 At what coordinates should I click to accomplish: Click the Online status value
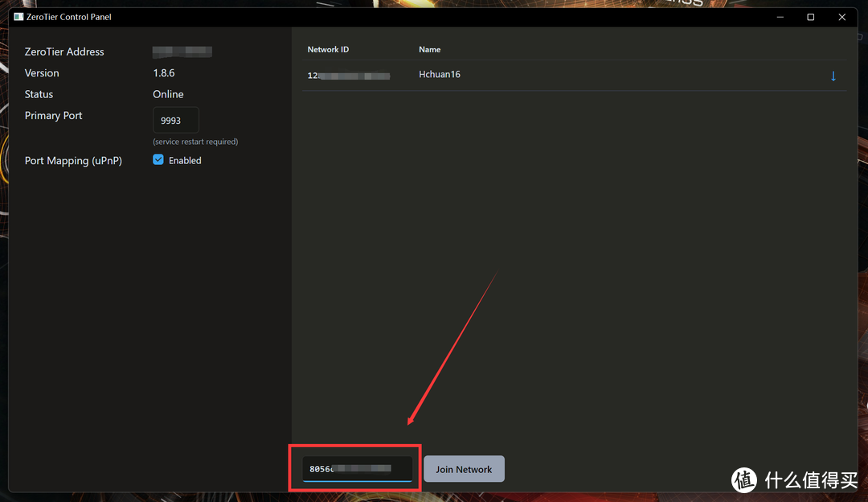tap(168, 94)
